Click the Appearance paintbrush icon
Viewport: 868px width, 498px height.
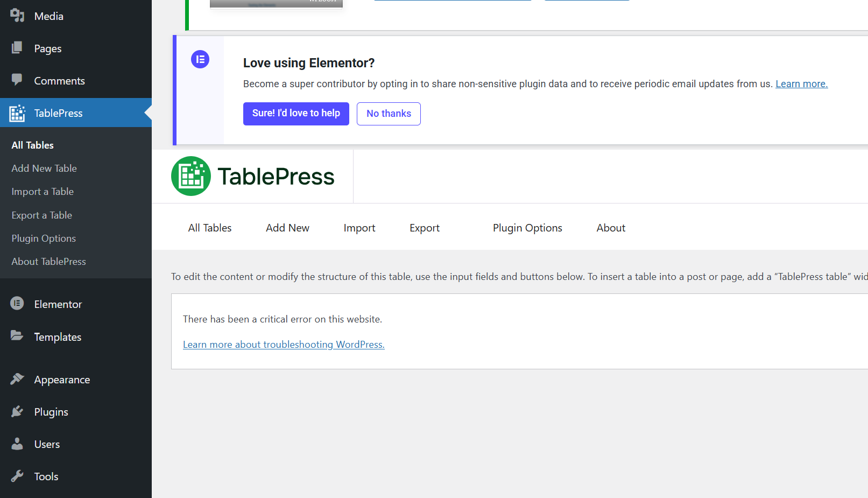pos(17,379)
